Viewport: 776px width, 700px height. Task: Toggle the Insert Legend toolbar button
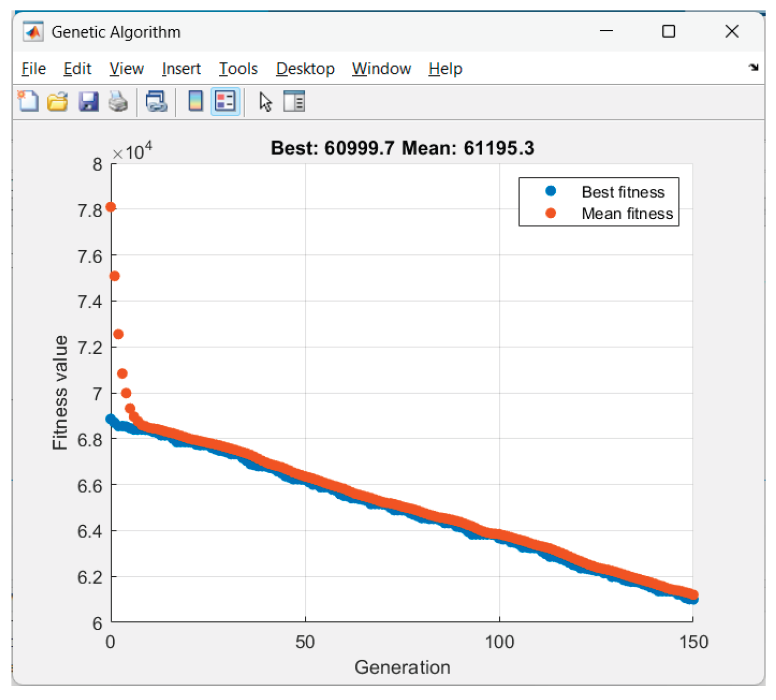pos(225,101)
